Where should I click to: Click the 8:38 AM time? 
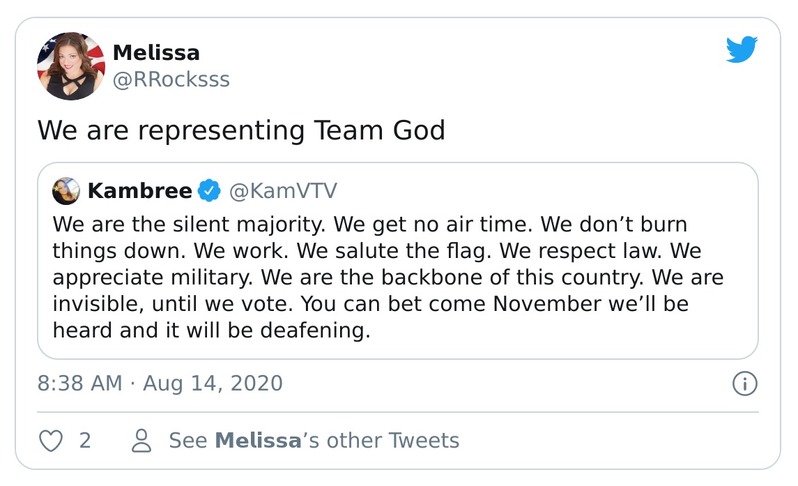coord(80,383)
